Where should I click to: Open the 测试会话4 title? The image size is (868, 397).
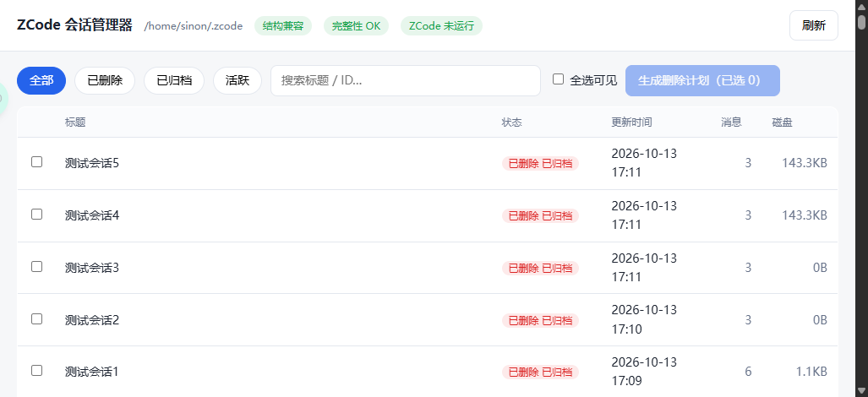pyautogui.click(x=92, y=215)
